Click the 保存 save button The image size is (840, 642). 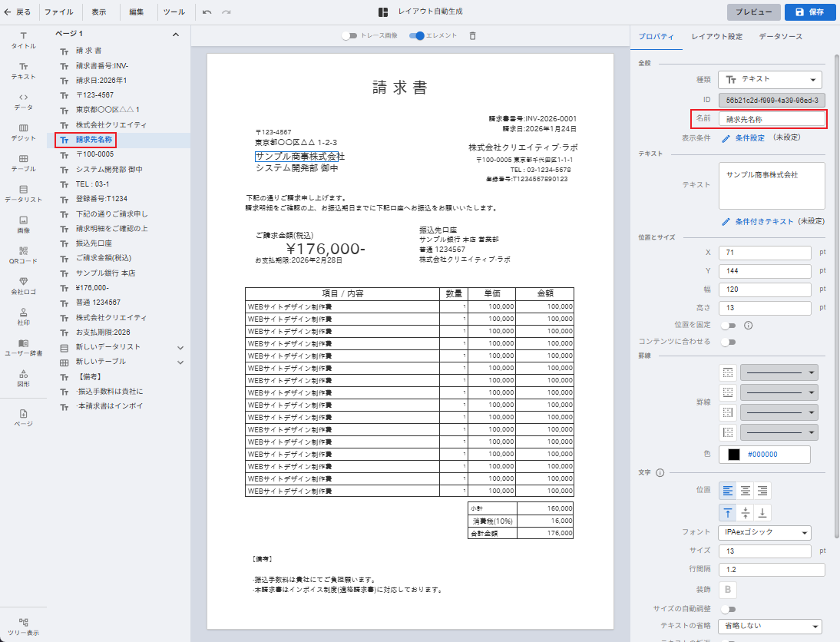(x=809, y=12)
